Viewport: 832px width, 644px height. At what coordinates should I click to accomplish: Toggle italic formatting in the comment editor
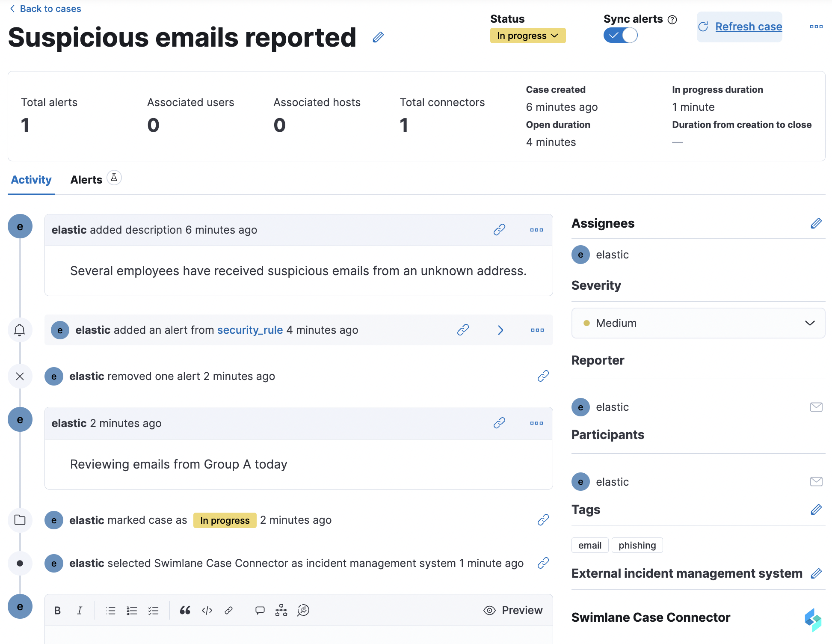pos(80,611)
